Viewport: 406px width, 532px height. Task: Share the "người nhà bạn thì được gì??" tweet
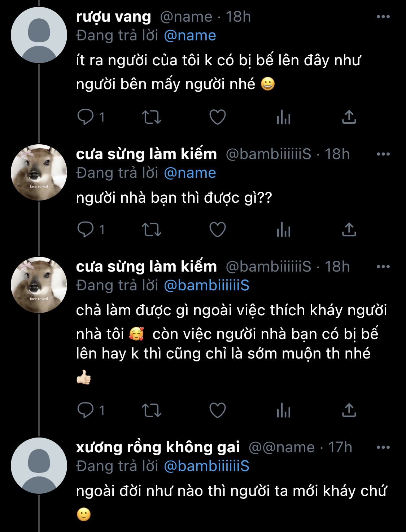click(x=349, y=229)
